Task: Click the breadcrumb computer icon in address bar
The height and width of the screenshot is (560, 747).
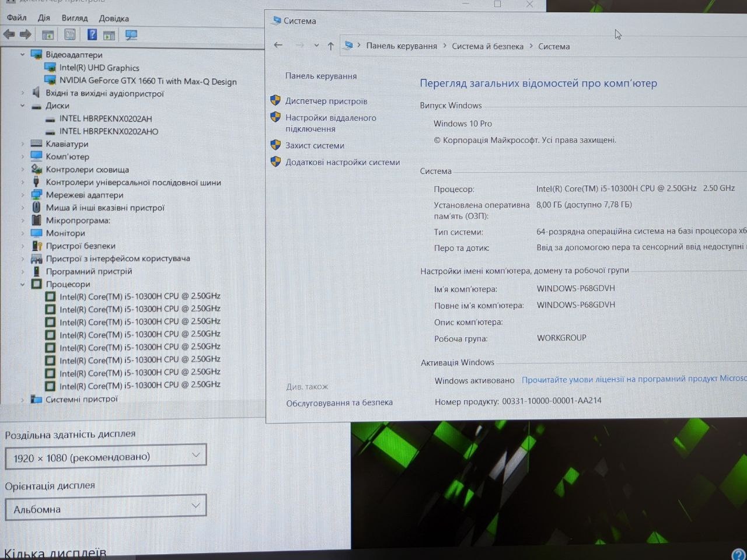Action: point(348,45)
